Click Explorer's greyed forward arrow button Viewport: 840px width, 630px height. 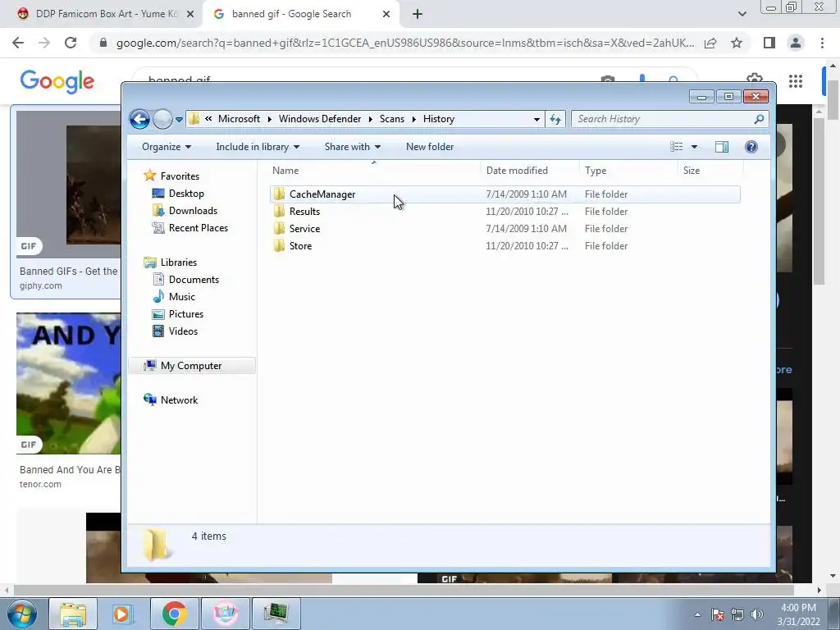(163, 119)
